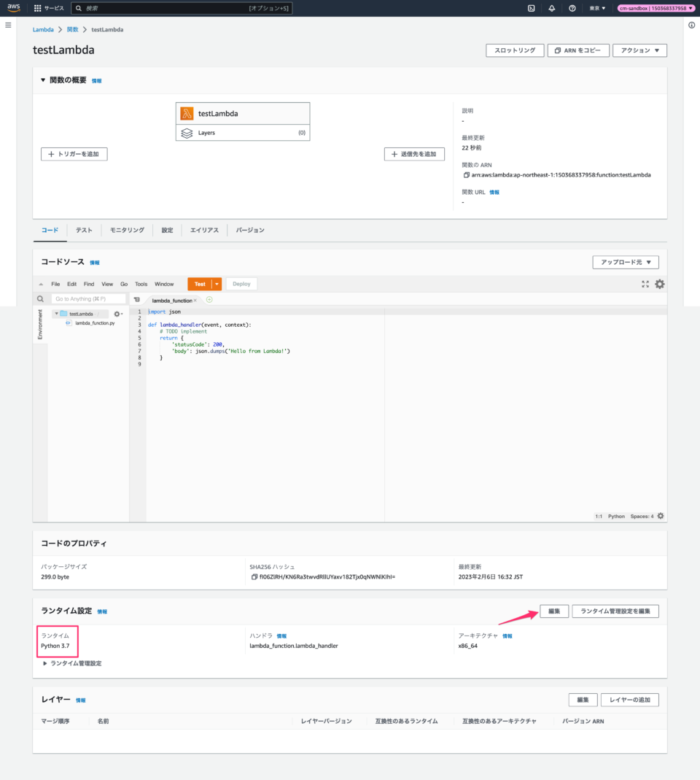Click ランタイム設定の編集 button
700x780 pixels.
click(553, 611)
